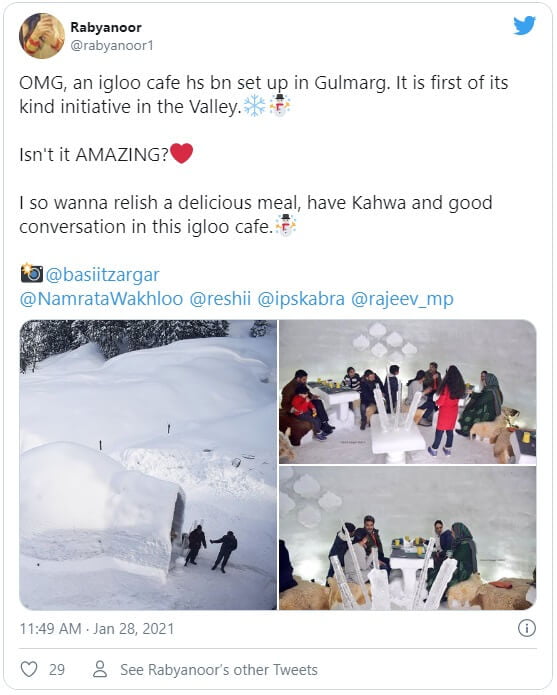This screenshot has height=695, width=557.
Task: Click the snowflake emoji in the tweet
Action: click(255, 106)
